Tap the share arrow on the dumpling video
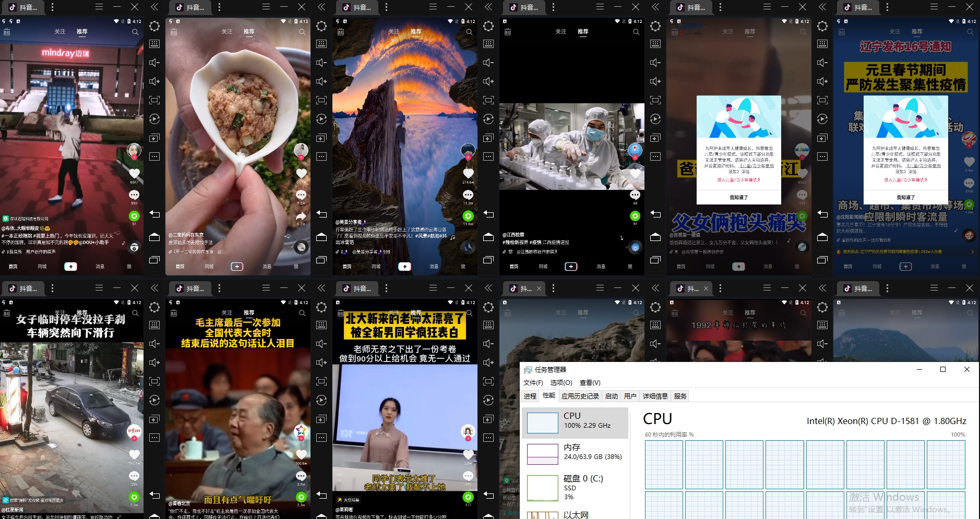The width and height of the screenshot is (980, 519). (301, 216)
